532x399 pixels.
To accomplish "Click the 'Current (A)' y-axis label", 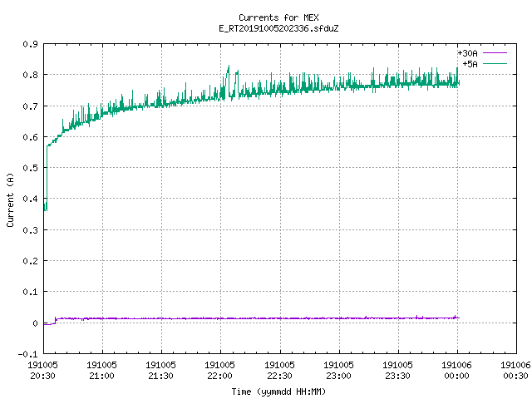I will [10, 199].
